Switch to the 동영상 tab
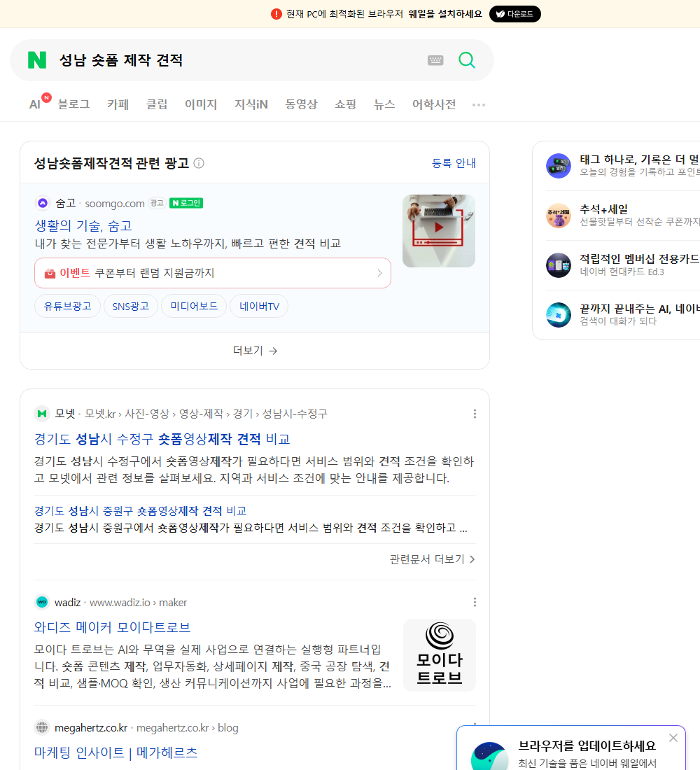700x770 pixels. click(x=301, y=104)
